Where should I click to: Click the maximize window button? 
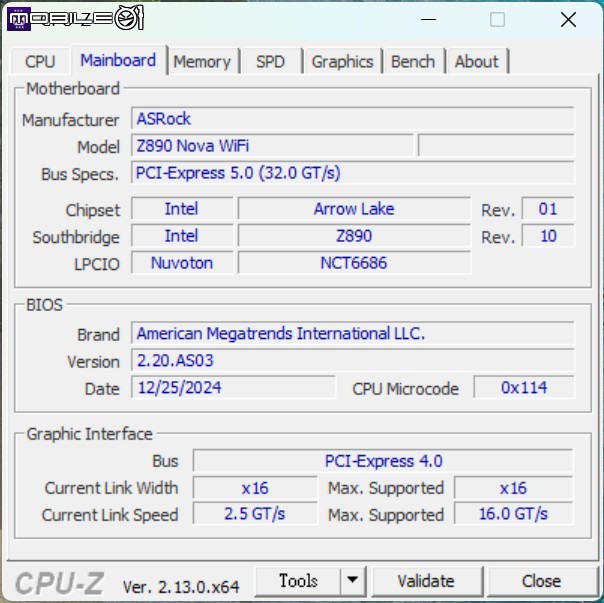point(497,19)
